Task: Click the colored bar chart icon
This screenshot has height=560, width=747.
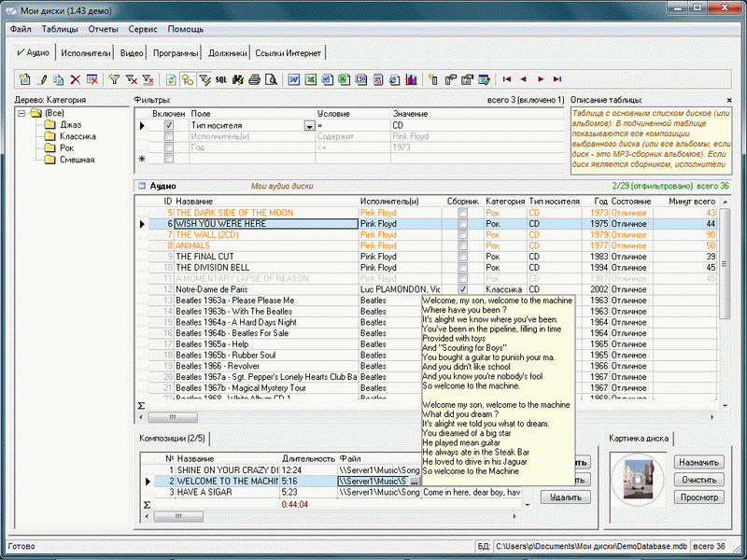Action: click(411, 79)
